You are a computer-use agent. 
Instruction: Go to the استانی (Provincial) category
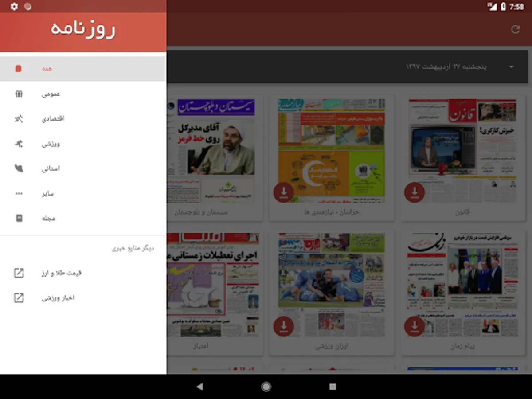83,168
